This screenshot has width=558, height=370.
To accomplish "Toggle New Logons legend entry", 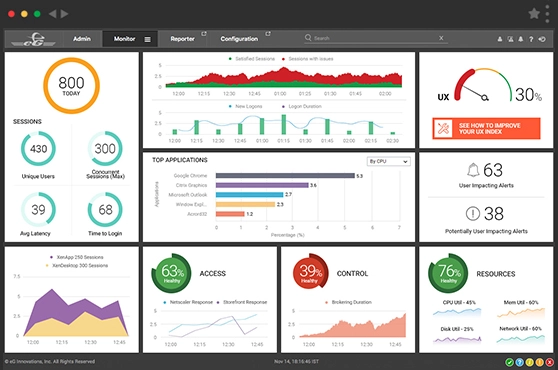I will pos(246,106).
